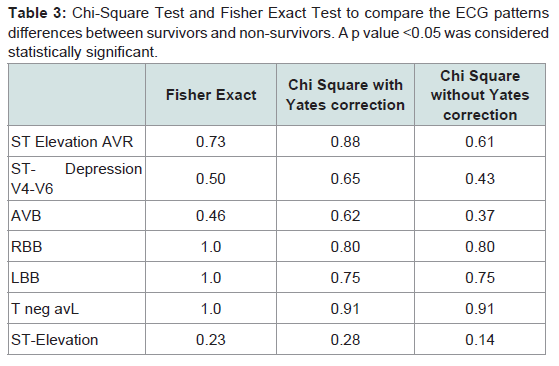The image size is (559, 366).
Task: Select the 0.14 value in ST-Elevation row
Action: coord(480,340)
